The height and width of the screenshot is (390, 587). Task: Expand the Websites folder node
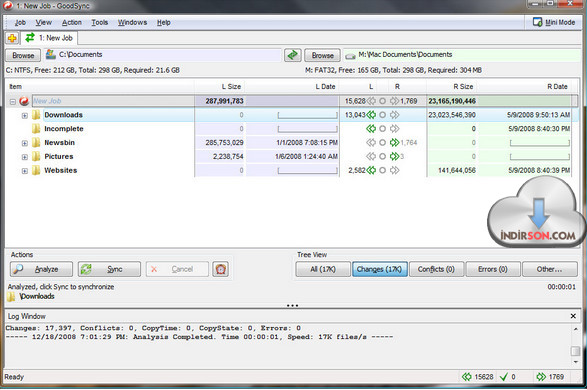pos(25,171)
